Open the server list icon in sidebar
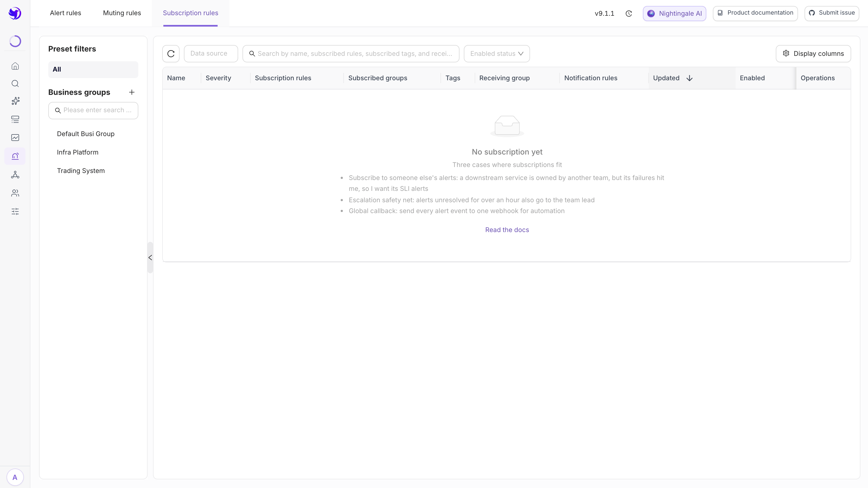This screenshot has width=868, height=488. point(15,119)
